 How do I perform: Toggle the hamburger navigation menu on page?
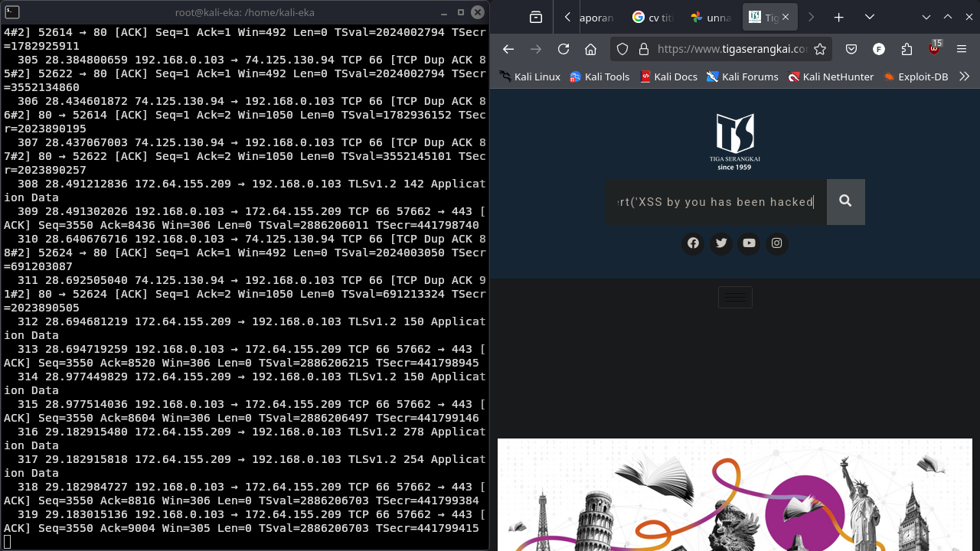pyautogui.click(x=735, y=298)
